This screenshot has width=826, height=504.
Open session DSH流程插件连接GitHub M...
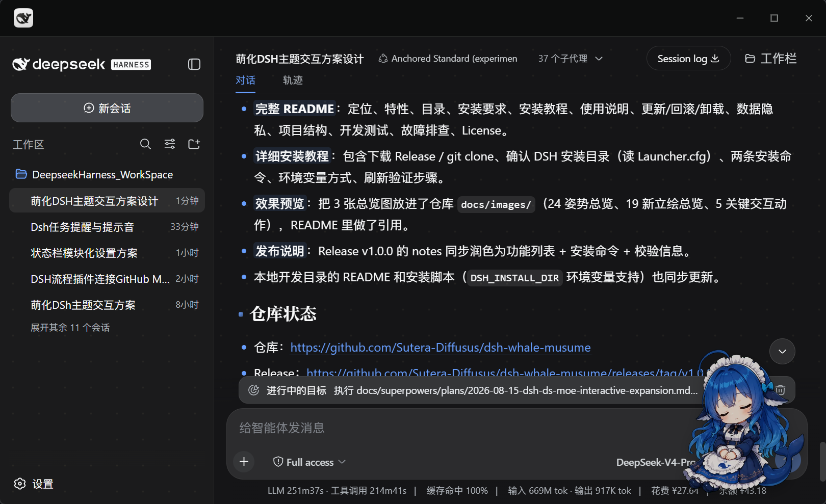(107, 279)
